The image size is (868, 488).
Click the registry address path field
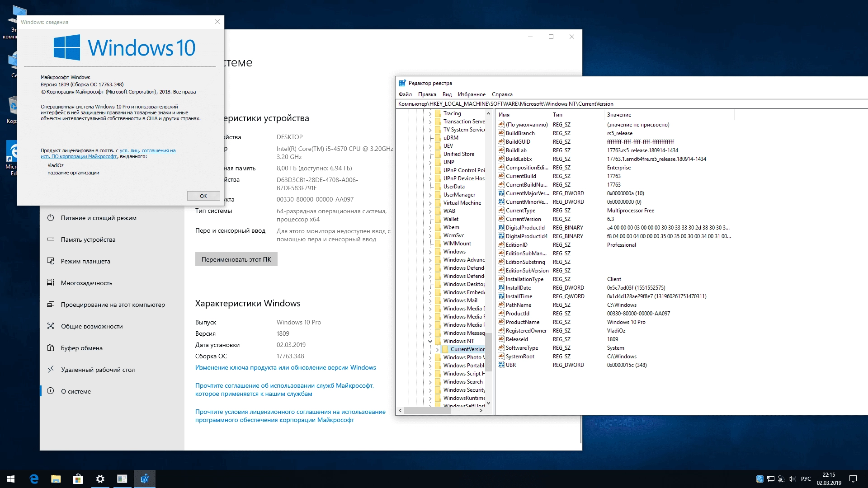[x=632, y=104]
